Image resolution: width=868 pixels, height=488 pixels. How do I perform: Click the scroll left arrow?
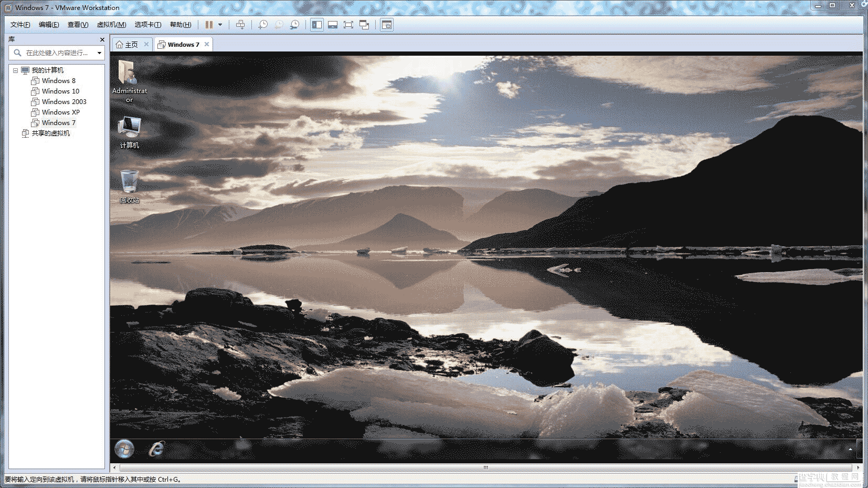click(114, 468)
